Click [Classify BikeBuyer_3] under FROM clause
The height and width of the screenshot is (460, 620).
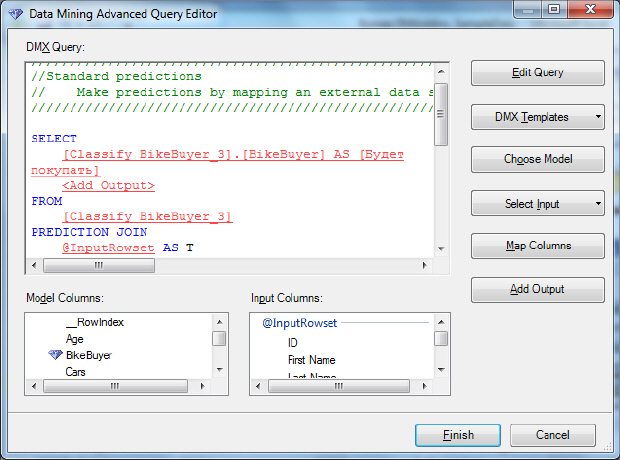(147, 217)
